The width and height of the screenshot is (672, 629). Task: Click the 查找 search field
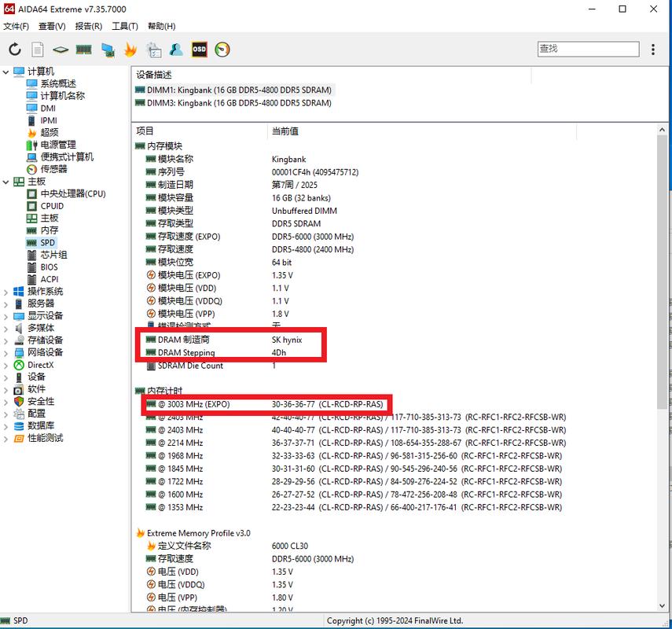click(x=588, y=49)
